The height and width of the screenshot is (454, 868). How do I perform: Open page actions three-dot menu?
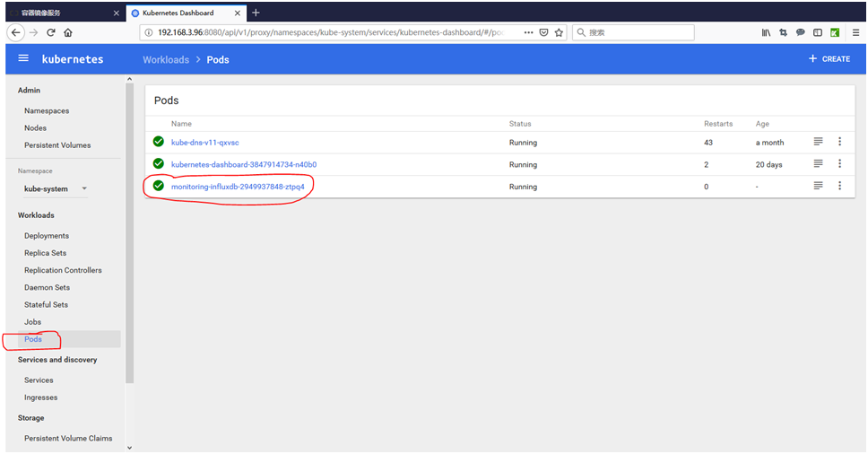tap(529, 32)
